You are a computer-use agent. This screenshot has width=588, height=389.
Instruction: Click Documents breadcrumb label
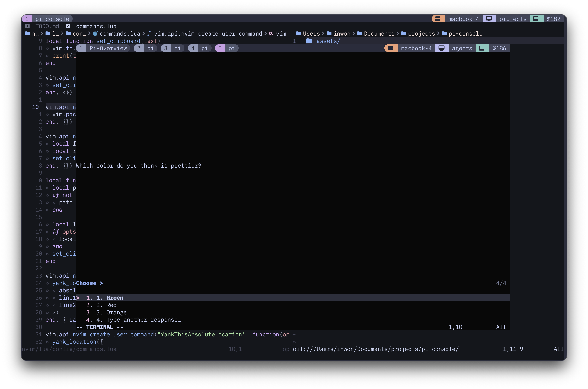379,33
